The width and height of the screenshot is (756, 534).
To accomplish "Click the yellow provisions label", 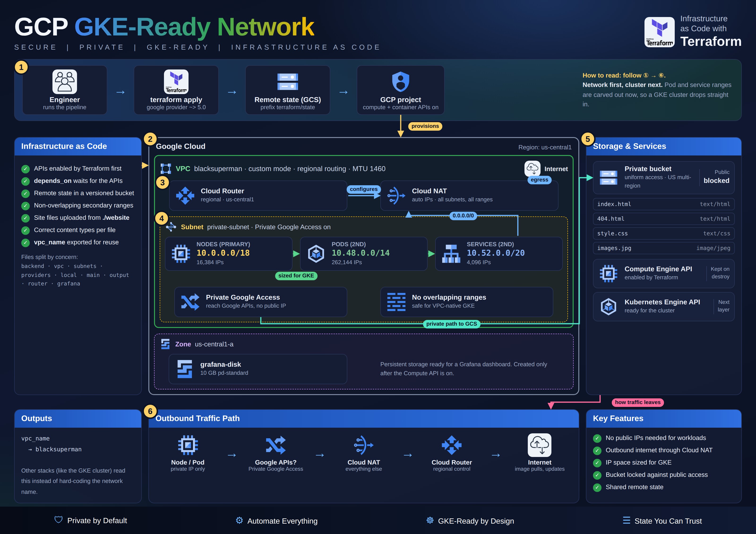I will [425, 126].
